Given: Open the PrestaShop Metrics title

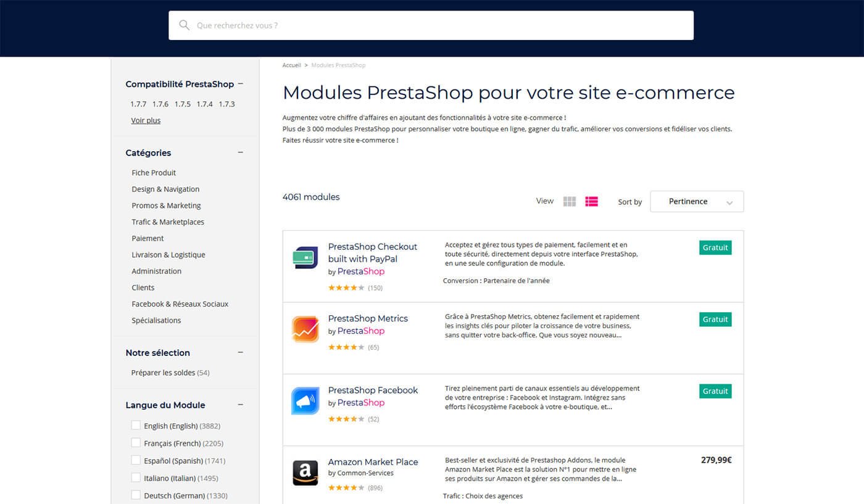Looking at the screenshot, I should 368,318.
